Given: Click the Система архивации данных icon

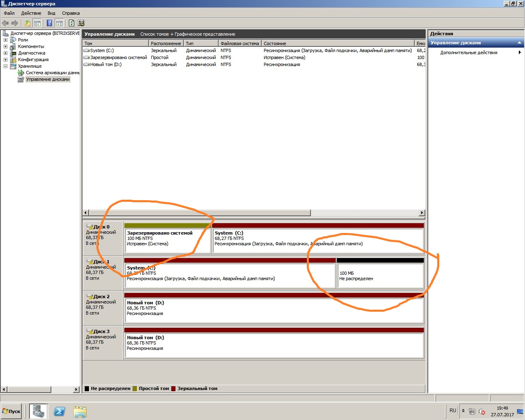Looking at the screenshot, I should (x=21, y=73).
